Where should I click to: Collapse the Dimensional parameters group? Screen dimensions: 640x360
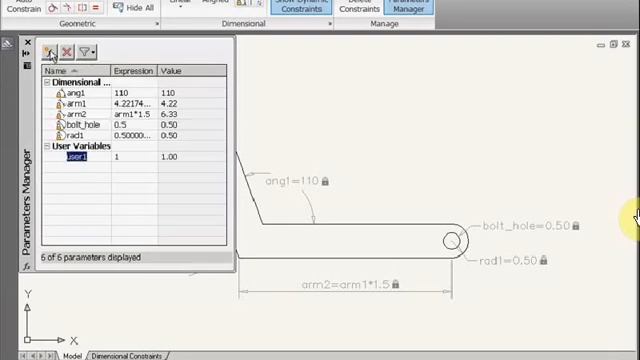click(47, 82)
